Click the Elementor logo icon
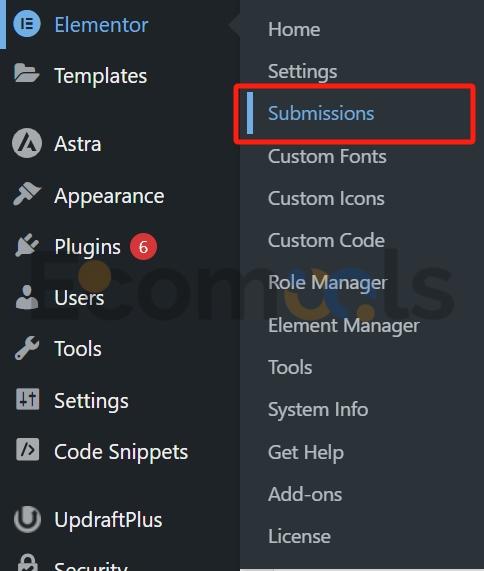The width and height of the screenshot is (484, 571). point(27,24)
